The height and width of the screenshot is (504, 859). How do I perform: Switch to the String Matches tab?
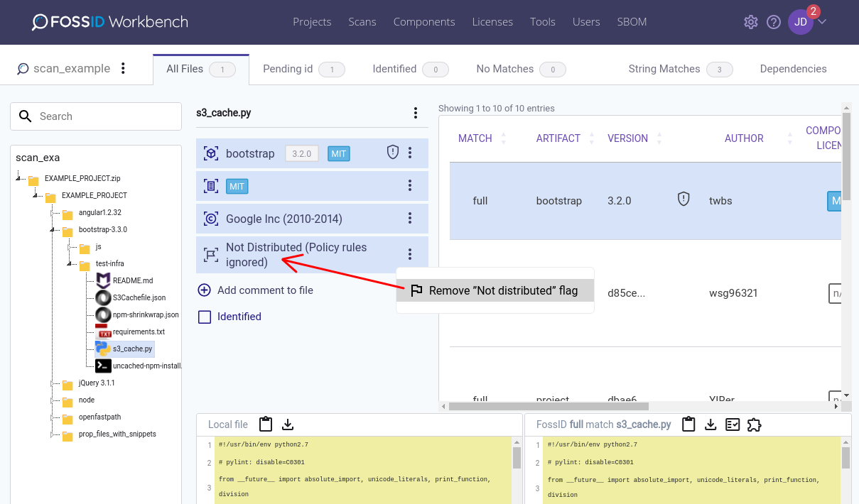pyautogui.click(x=680, y=69)
